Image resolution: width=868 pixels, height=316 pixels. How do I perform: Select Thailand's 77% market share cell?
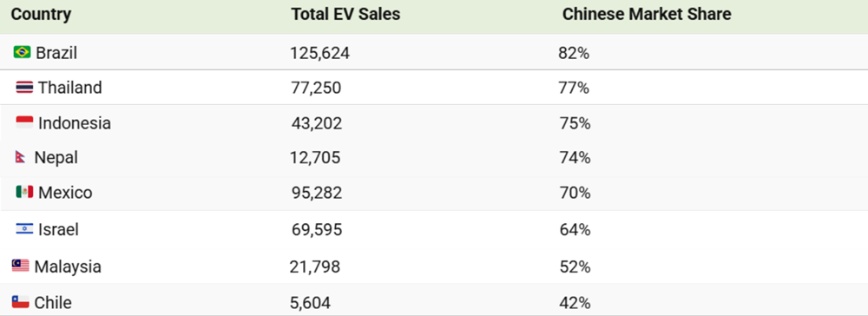click(574, 88)
